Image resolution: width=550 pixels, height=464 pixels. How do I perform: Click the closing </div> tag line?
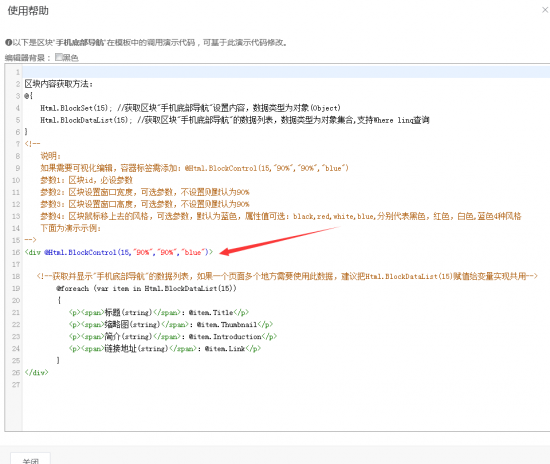36,372
